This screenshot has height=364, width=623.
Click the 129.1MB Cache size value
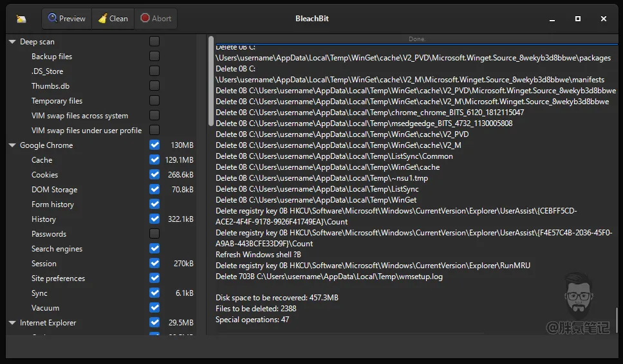[x=179, y=160]
